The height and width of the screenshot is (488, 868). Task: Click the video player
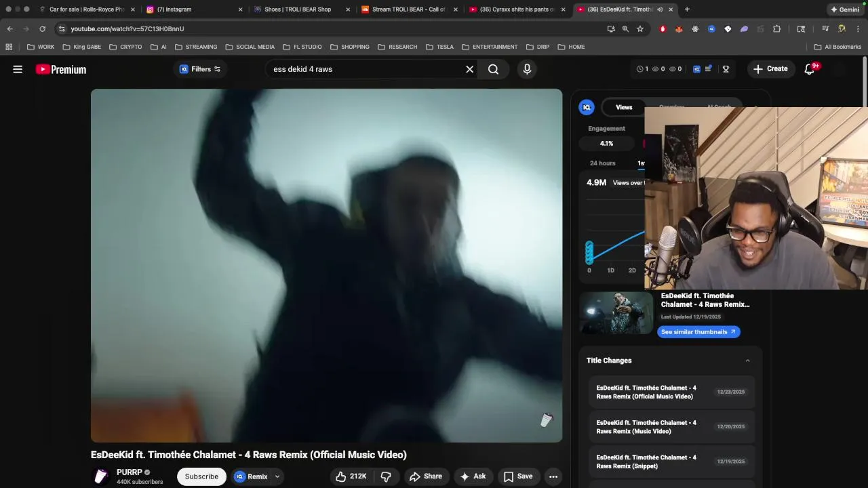326,266
